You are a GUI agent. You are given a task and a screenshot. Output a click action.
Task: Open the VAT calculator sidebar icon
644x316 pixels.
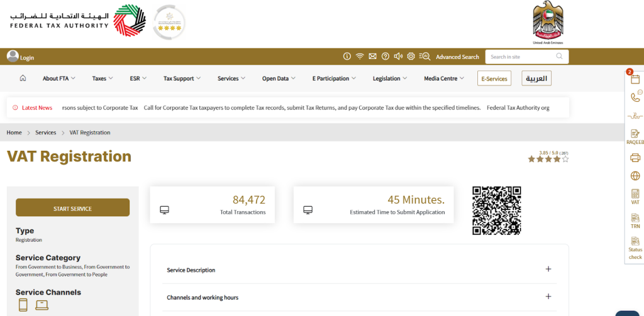635,196
